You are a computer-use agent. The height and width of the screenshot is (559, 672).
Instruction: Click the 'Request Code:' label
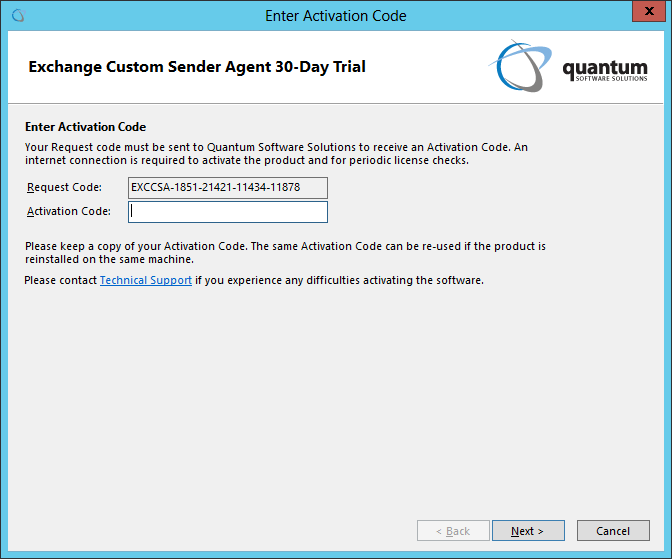(x=64, y=187)
